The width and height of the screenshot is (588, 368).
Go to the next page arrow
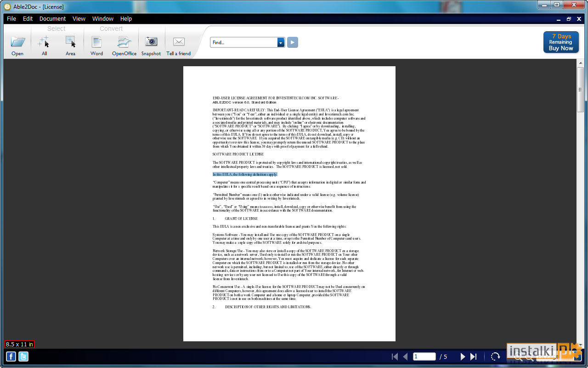point(463,356)
